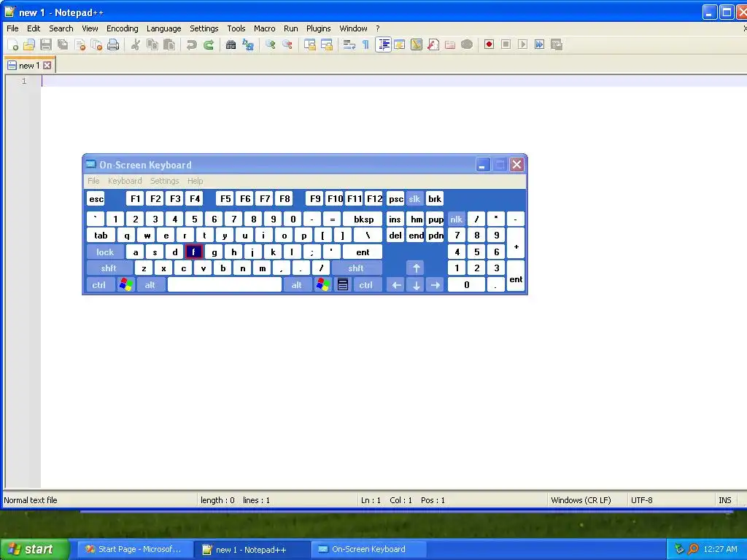Click the left arrow key on keyboard
Viewport: 747px width, 560px height.
[396, 285]
